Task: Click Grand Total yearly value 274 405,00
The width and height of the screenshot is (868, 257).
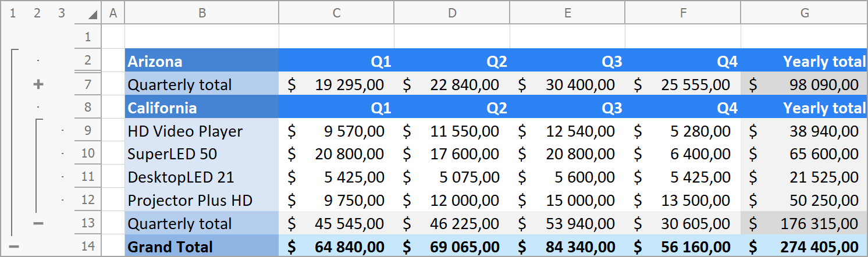Action: pos(804,247)
